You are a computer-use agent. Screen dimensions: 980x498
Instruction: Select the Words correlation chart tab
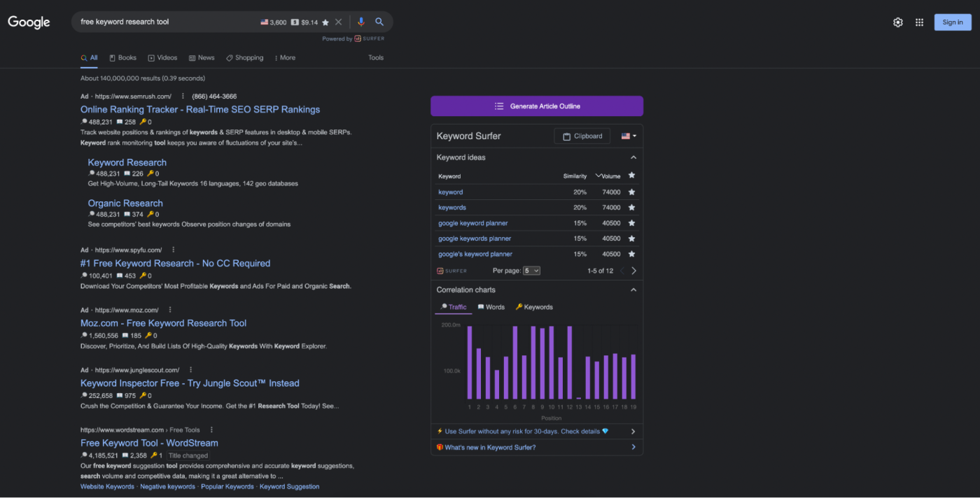pyautogui.click(x=491, y=307)
